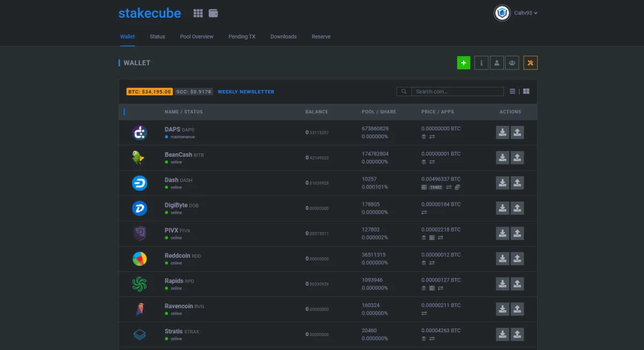Click the single user icon button
This screenshot has width=644, height=350.
(x=497, y=63)
